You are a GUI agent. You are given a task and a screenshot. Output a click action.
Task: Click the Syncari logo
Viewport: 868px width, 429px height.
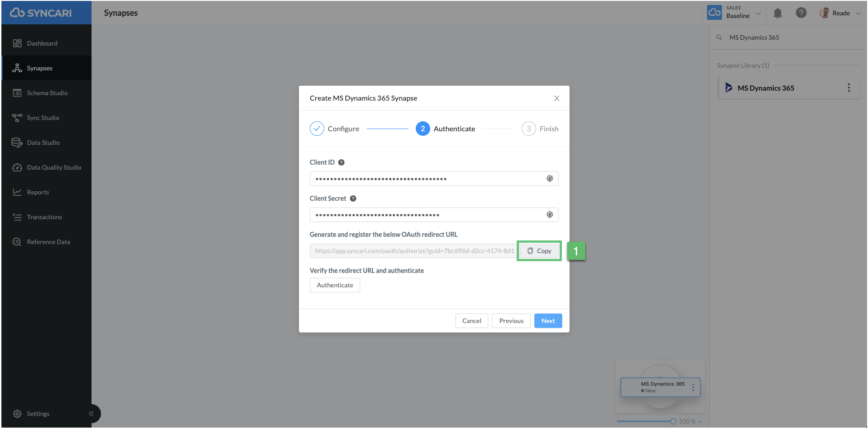pyautogui.click(x=41, y=13)
